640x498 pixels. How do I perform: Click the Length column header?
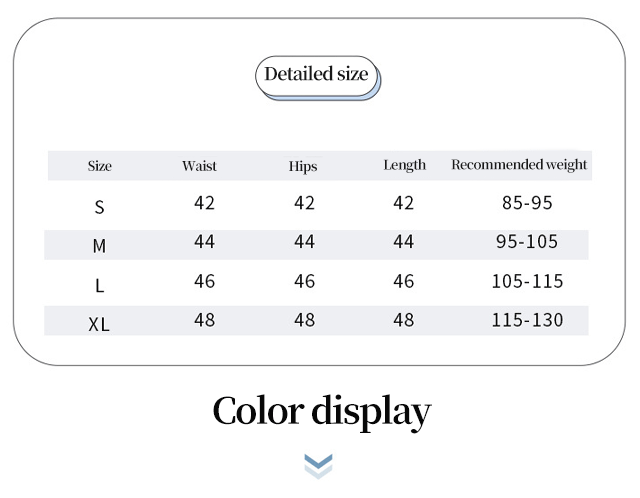click(404, 165)
